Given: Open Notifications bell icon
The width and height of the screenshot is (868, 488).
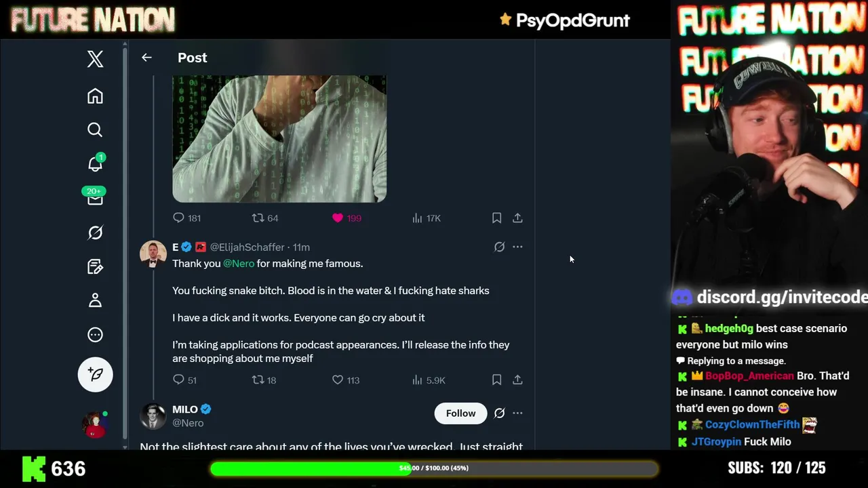Looking at the screenshot, I should pos(95,163).
